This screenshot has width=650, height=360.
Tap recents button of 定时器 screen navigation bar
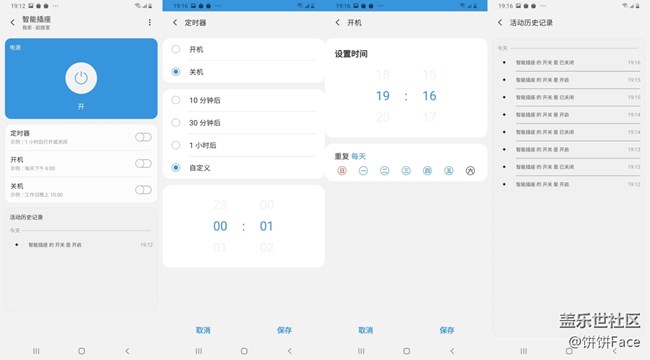point(199,351)
